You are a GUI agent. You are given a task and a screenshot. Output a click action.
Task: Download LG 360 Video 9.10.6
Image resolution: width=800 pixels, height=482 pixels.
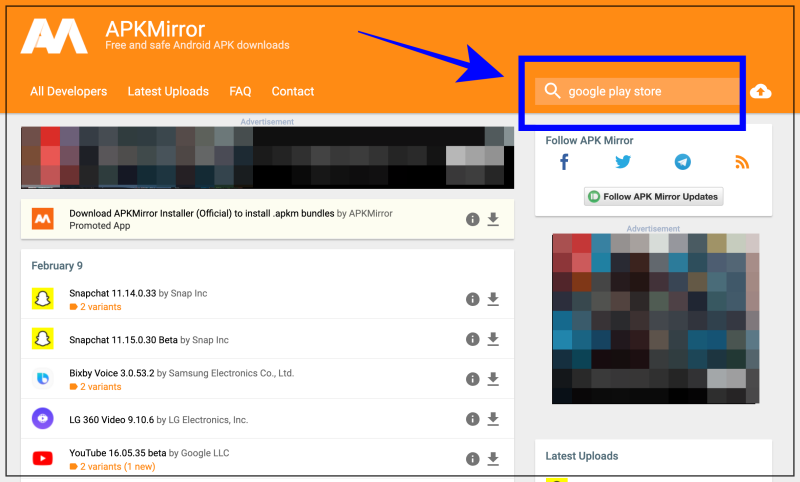click(493, 419)
